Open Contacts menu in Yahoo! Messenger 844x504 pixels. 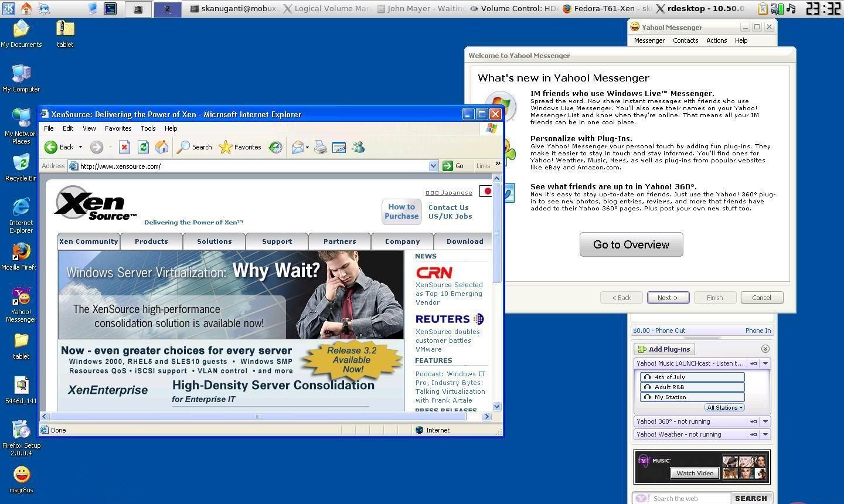click(x=685, y=40)
